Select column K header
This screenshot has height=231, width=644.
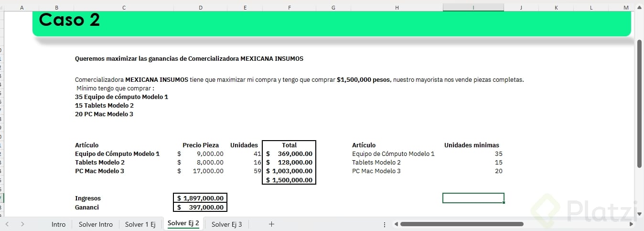556,7
